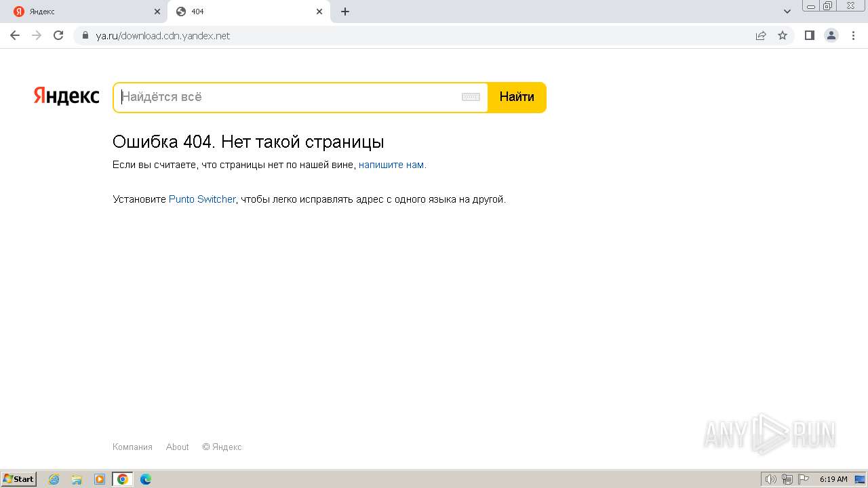The image size is (868, 488).
Task: Reload the current page
Action: tap(58, 35)
